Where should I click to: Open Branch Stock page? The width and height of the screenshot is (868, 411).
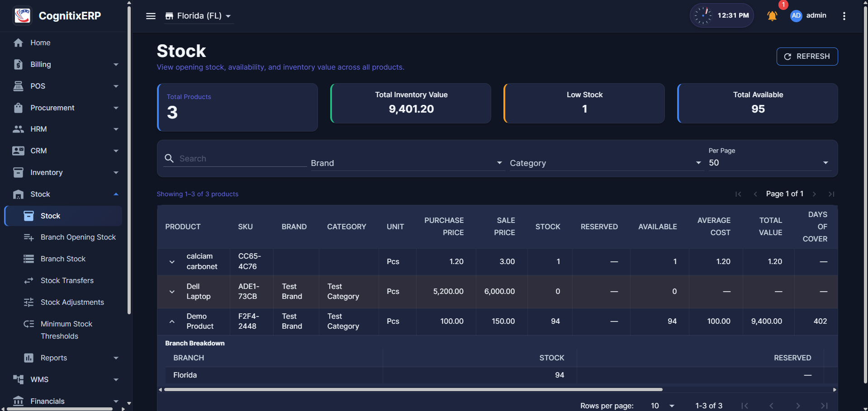(x=63, y=259)
